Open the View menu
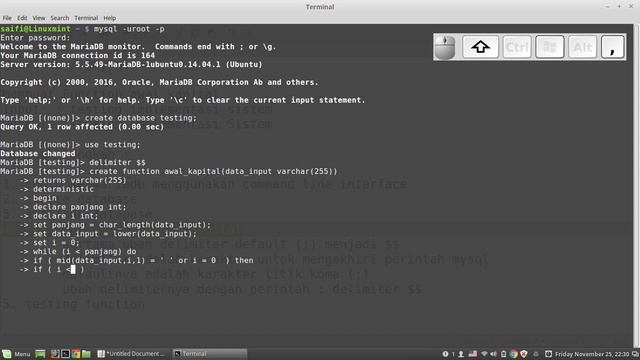The width and height of the screenshot is (640, 360). (39, 18)
